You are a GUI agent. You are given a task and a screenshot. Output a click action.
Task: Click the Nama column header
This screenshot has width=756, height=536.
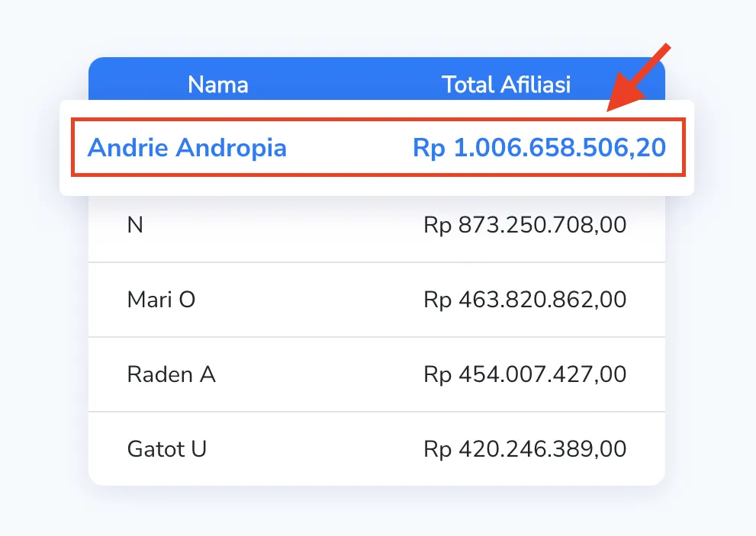[218, 85]
